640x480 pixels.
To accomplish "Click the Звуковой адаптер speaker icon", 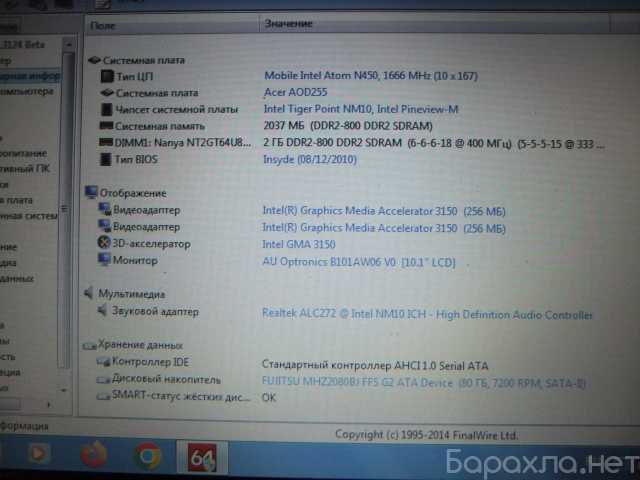I will (102, 311).
